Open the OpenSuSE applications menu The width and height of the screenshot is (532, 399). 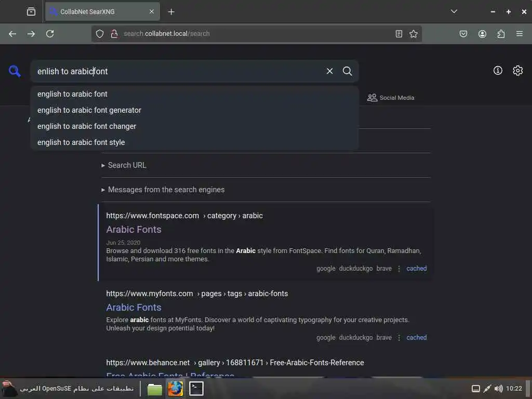coord(68,389)
